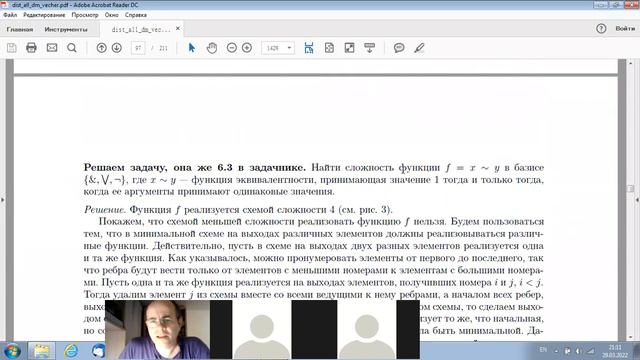Open File Explorer from taskbar
This screenshot has height=360, width=640.
[41, 351]
